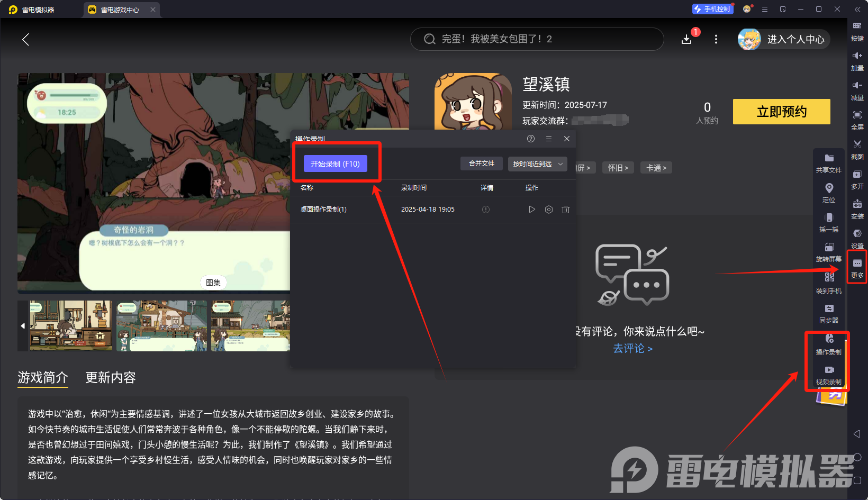Click the 合并文件 merge files button
Image resolution: width=868 pixels, height=500 pixels.
482,163
